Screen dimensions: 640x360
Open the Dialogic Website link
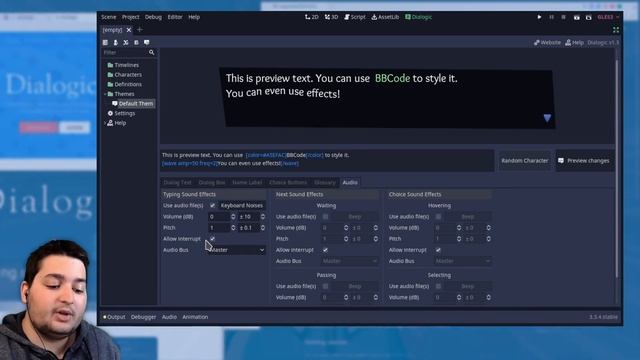pyautogui.click(x=547, y=42)
